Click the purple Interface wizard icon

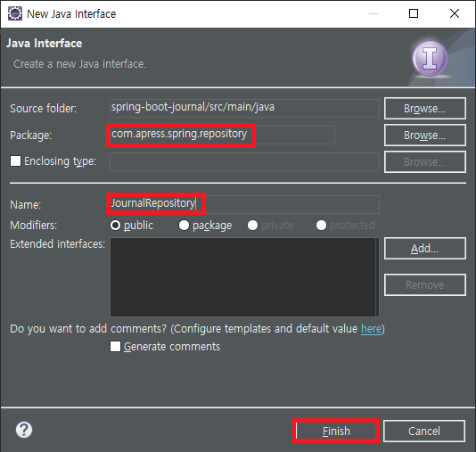pos(430,58)
